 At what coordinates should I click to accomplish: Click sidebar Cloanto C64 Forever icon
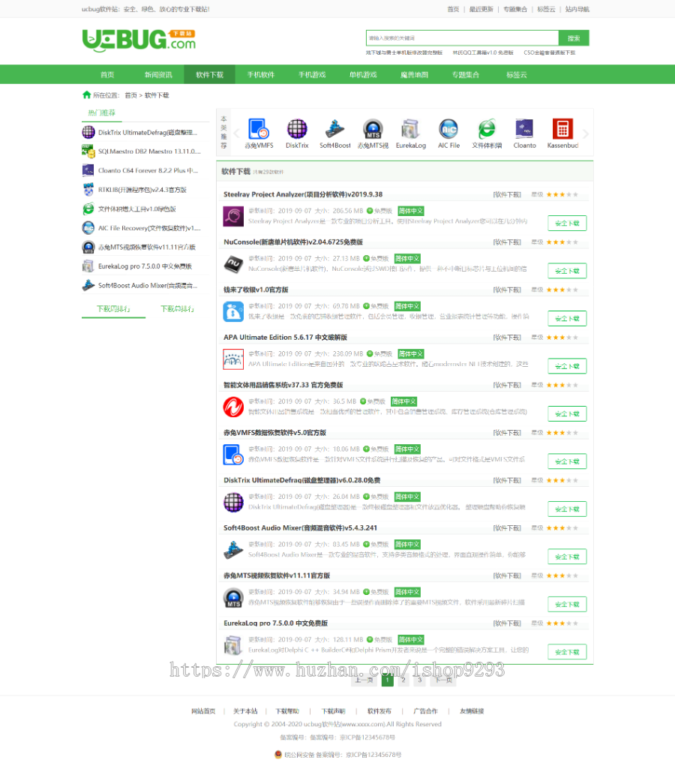[x=88, y=170]
